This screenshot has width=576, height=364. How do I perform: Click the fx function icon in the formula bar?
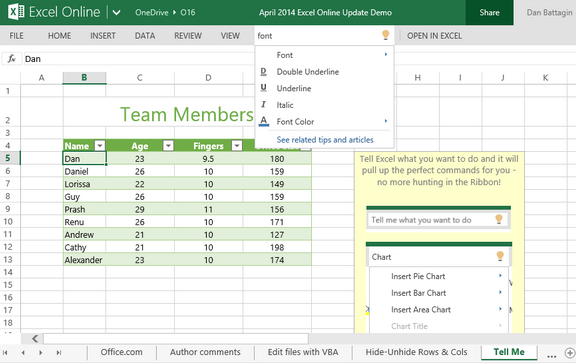[12, 59]
